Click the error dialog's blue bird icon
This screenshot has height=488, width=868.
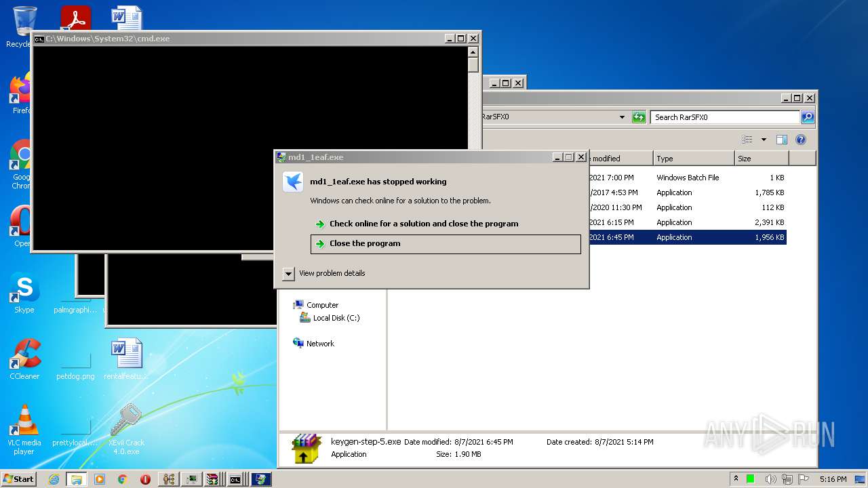click(x=293, y=182)
